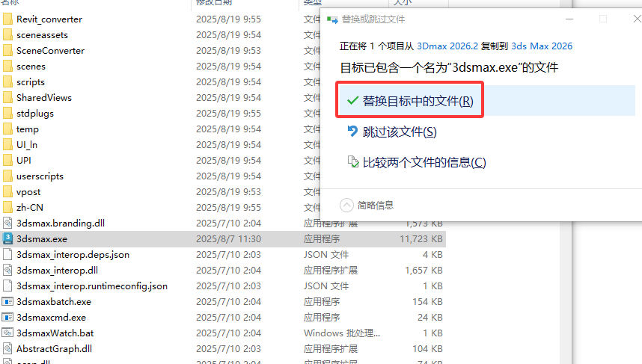Image resolution: width=642 pixels, height=364 pixels.
Task: Click the 2025/8/7 11:30 date cell
Action: click(x=228, y=239)
